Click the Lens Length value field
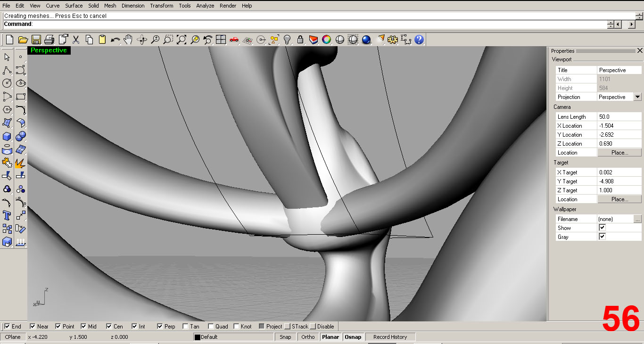The image size is (644, 344). coord(619,116)
